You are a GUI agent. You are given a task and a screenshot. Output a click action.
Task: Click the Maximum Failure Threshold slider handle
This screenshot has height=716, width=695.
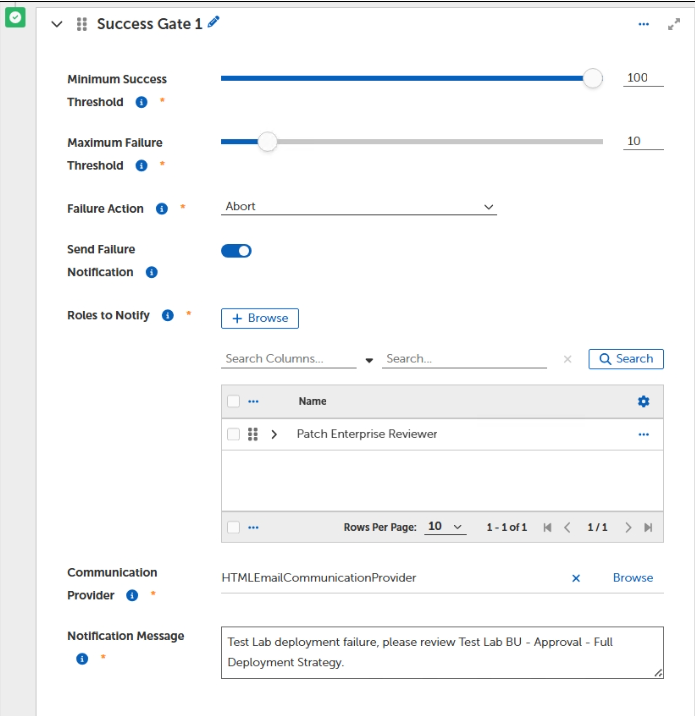click(267, 142)
